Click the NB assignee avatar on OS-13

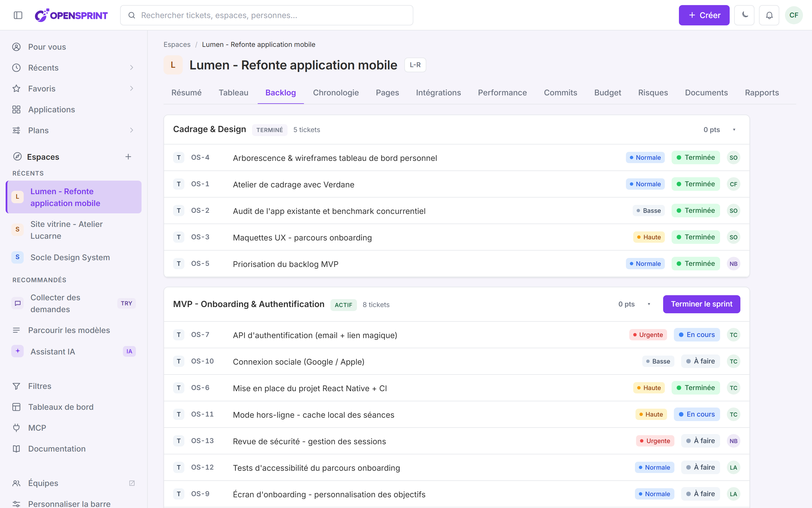pyautogui.click(x=734, y=441)
